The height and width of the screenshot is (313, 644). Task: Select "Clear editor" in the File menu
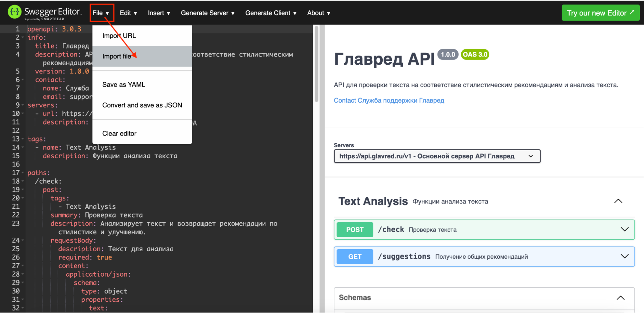pos(119,133)
